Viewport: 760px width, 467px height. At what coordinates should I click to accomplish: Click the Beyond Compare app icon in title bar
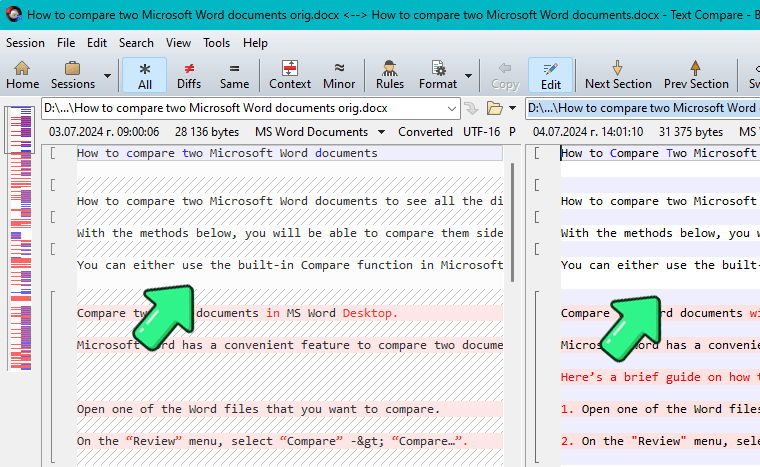(14, 15)
